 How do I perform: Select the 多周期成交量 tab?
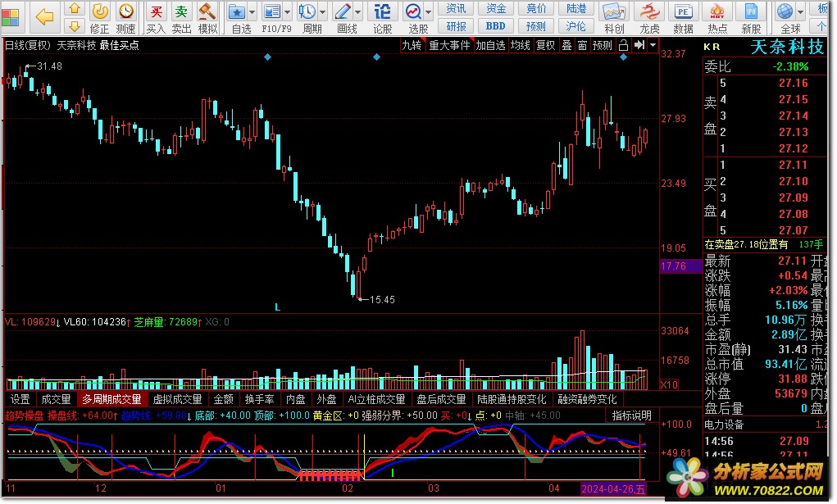click(x=111, y=399)
